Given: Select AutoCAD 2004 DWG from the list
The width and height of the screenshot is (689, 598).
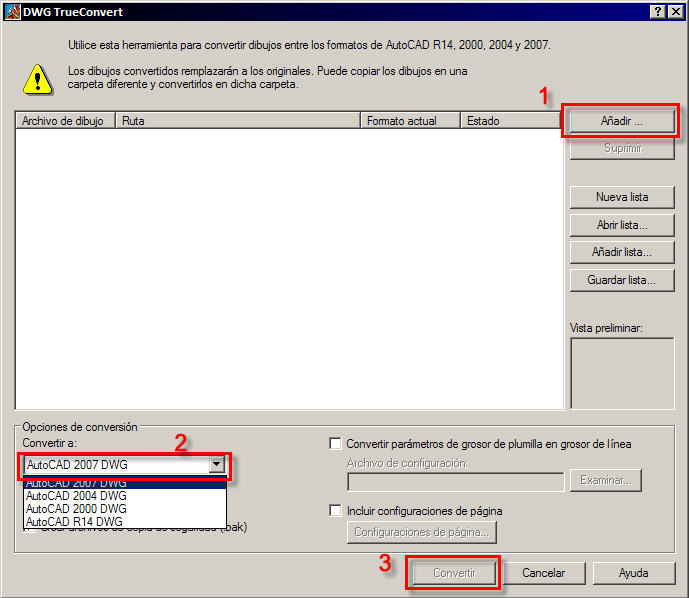Looking at the screenshot, I should 125,496.
